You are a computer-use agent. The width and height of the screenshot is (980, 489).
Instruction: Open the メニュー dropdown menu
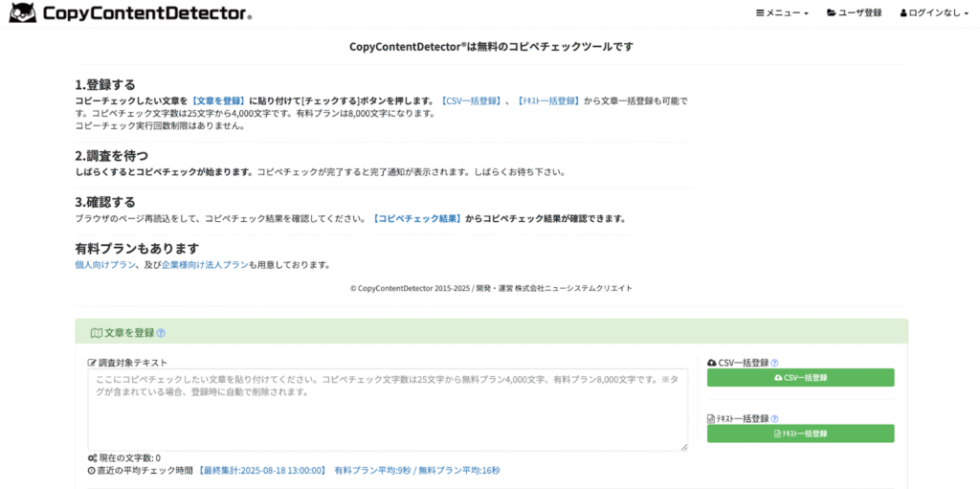point(782,13)
